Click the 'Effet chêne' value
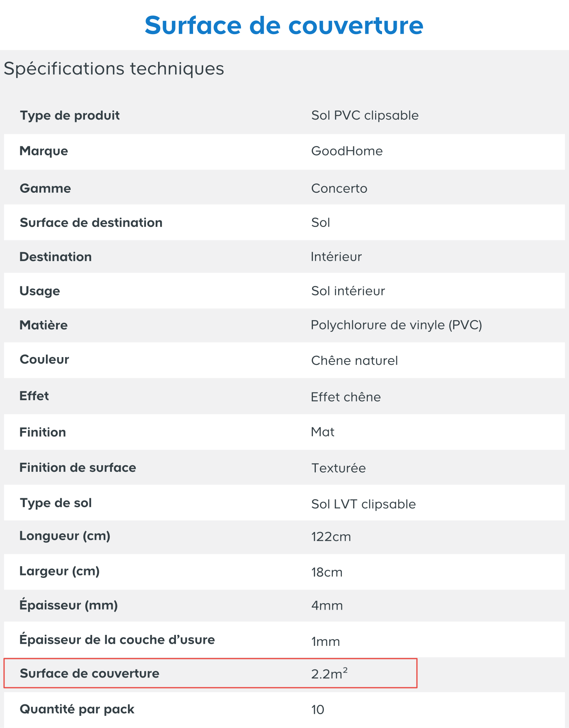The height and width of the screenshot is (728, 569). click(346, 397)
